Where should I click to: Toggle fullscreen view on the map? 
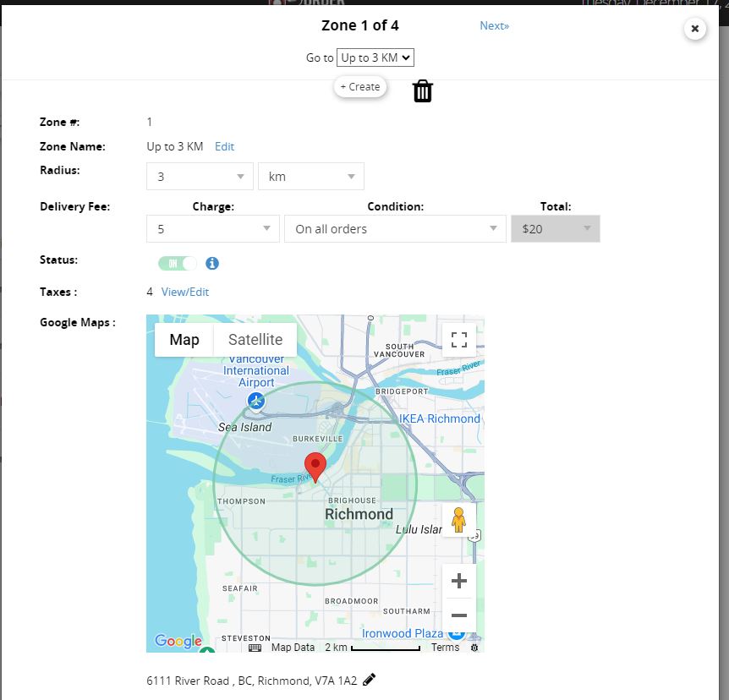(459, 340)
